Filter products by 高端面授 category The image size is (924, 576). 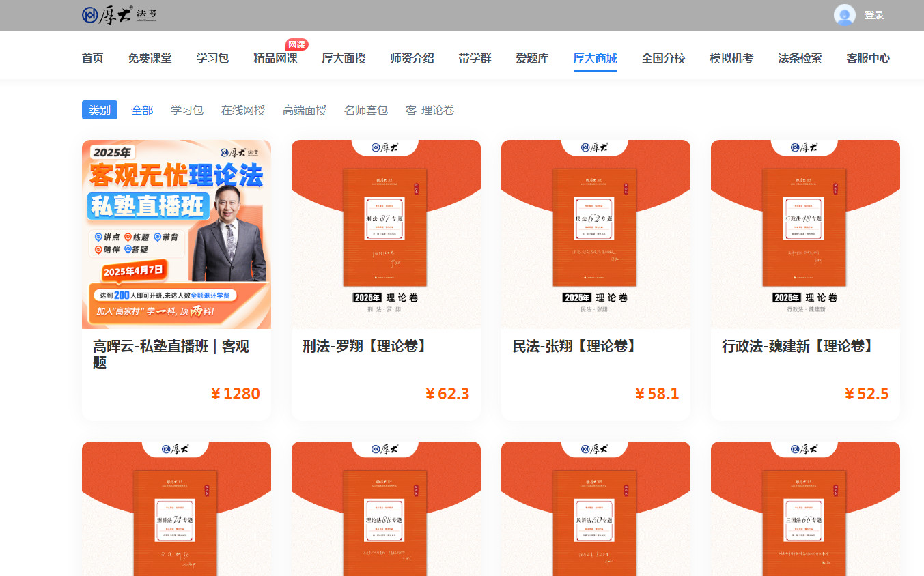[305, 110]
